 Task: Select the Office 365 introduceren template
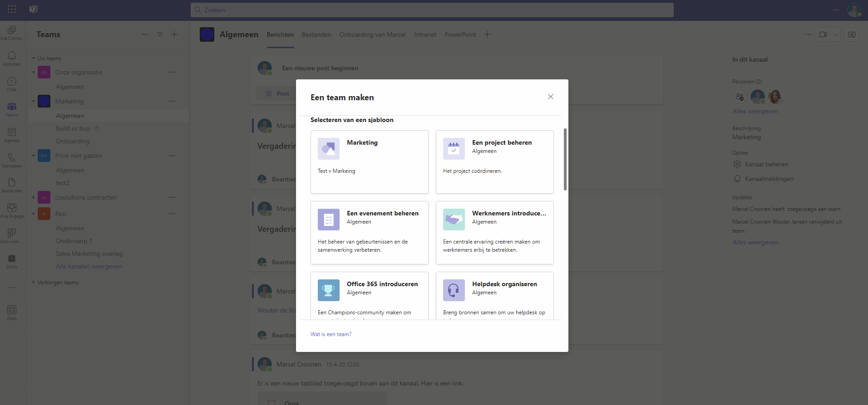pos(370,296)
